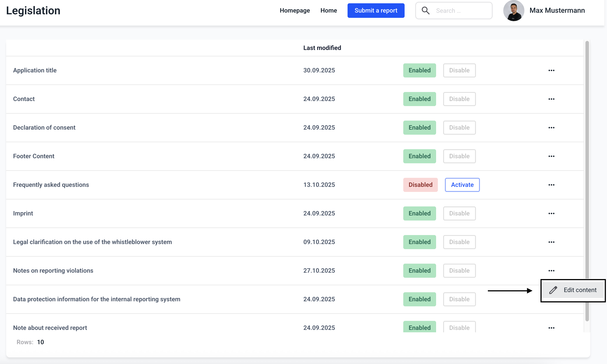Click the table's vertical scrollbar

click(587, 172)
